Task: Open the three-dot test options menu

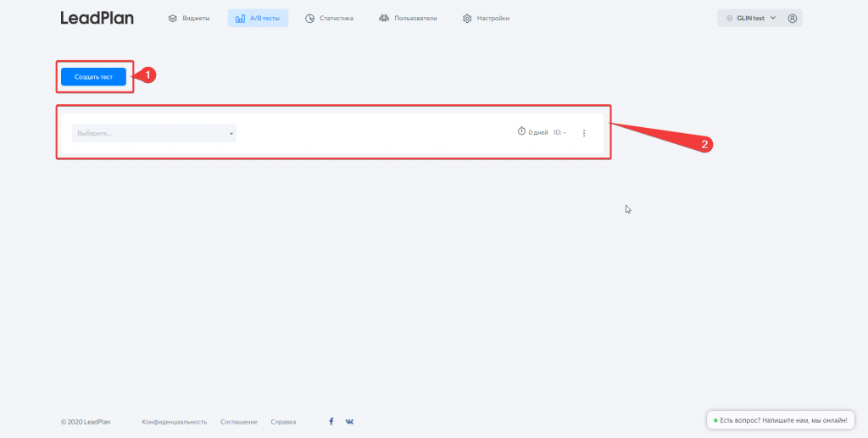Action: pos(584,133)
